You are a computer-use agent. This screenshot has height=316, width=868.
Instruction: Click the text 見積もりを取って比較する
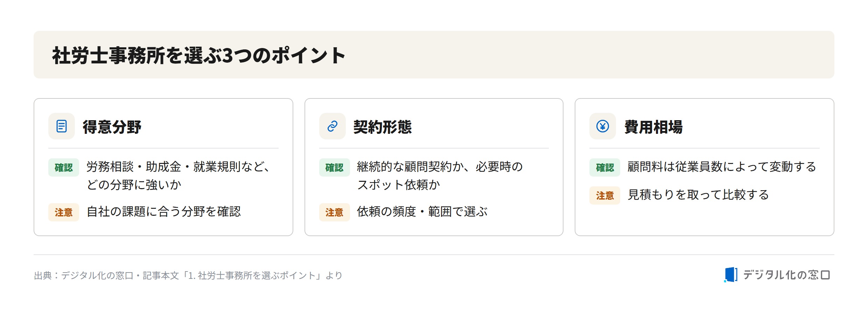click(698, 195)
